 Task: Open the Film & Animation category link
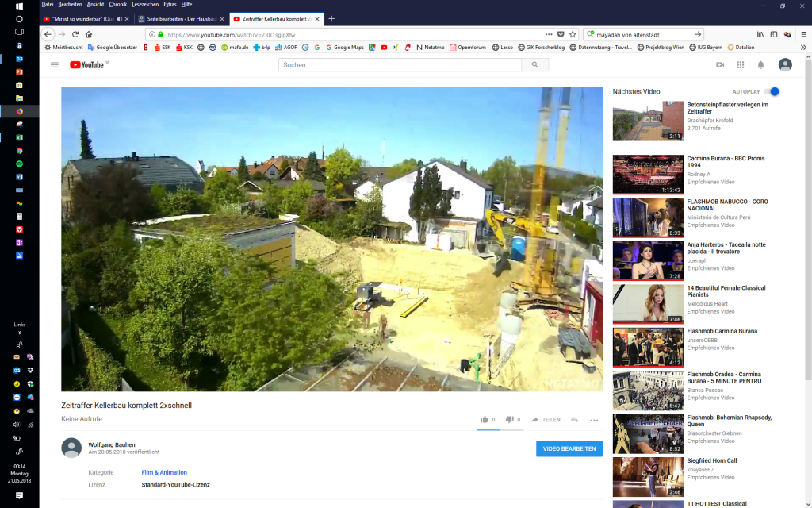coord(164,472)
